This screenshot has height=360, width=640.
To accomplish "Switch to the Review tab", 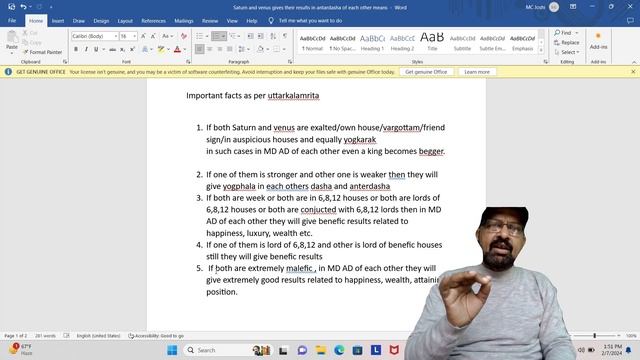I will 210,20.
